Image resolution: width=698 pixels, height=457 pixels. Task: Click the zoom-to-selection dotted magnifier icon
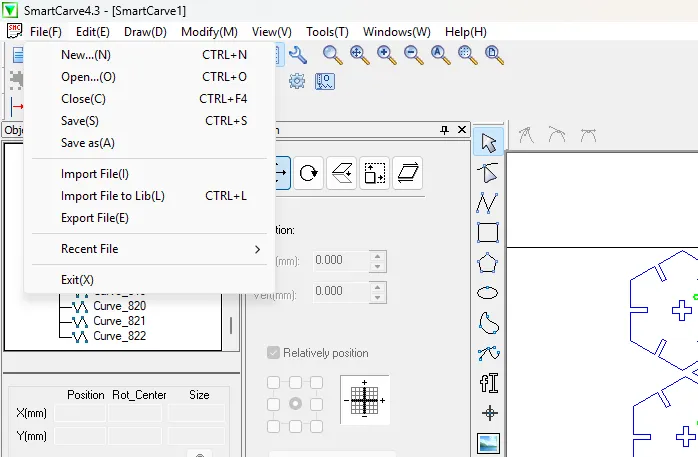click(468, 55)
